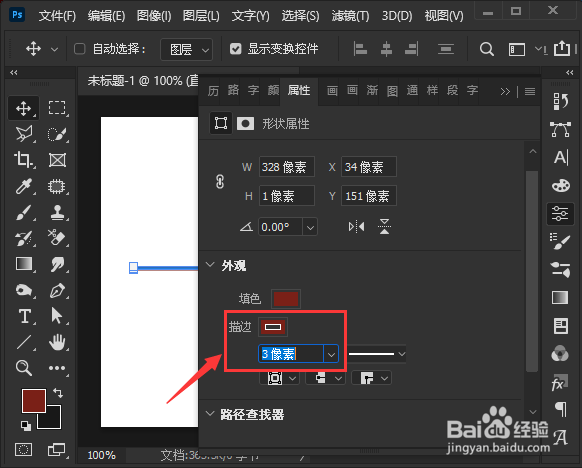Select the Hand tool
The height and width of the screenshot is (468, 582).
pyautogui.click(x=57, y=342)
